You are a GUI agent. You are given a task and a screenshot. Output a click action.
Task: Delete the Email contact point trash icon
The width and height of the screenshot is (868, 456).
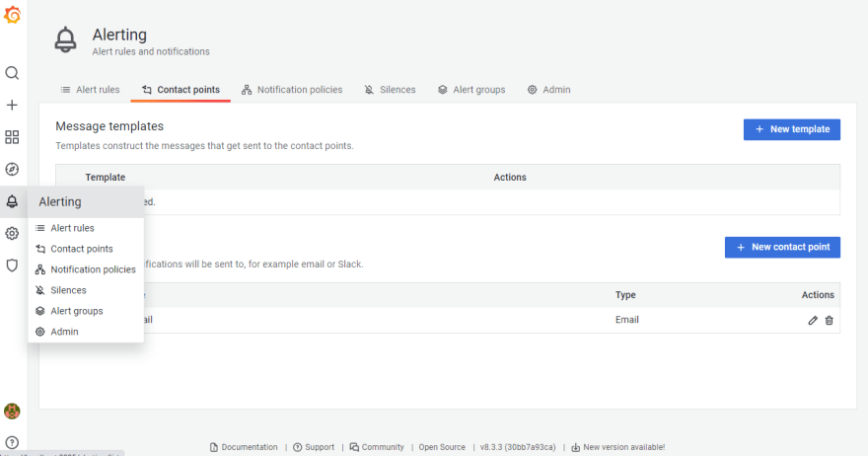(830, 320)
